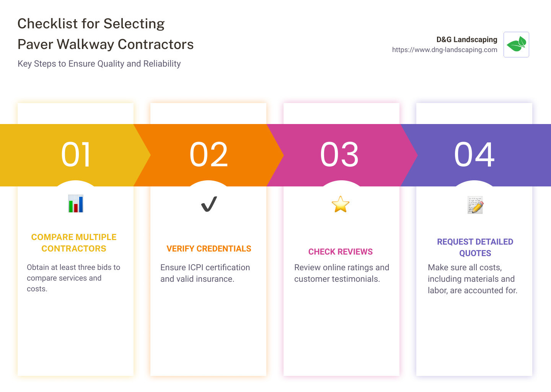Open the dng-landscaping.com website link

click(444, 50)
